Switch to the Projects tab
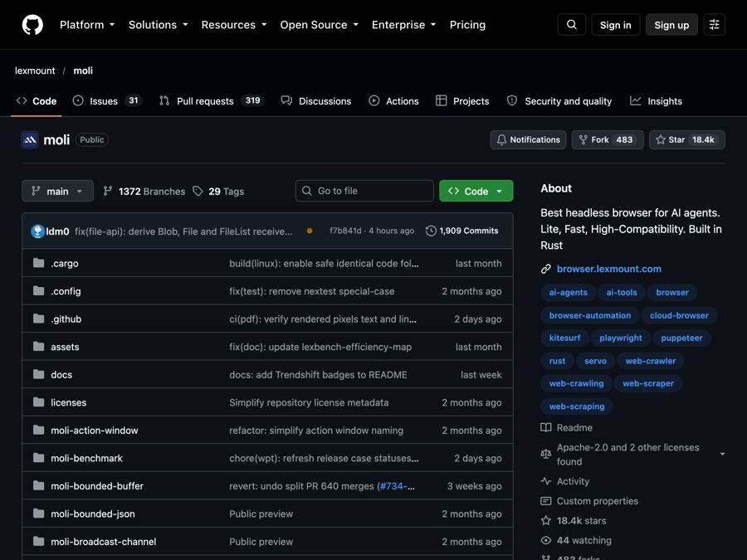Viewport: 747px width, 560px height. (462, 101)
